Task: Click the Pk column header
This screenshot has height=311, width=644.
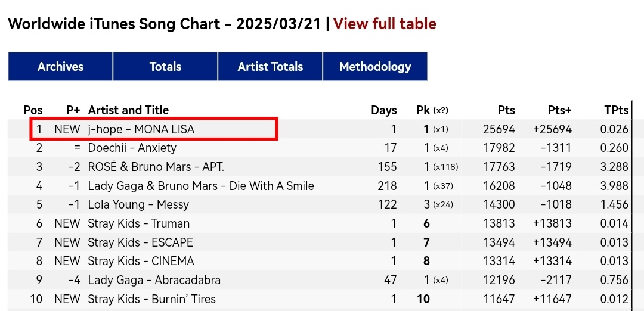Action: tap(432, 110)
